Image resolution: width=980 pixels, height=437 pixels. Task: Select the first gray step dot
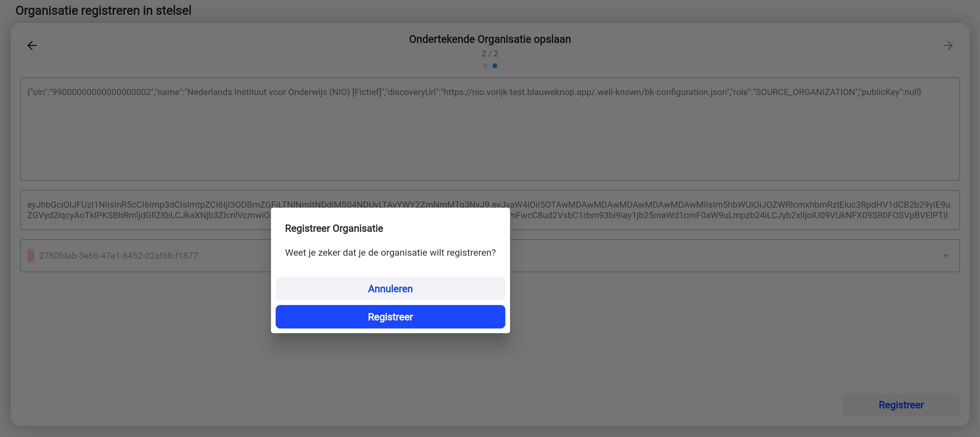tap(485, 66)
